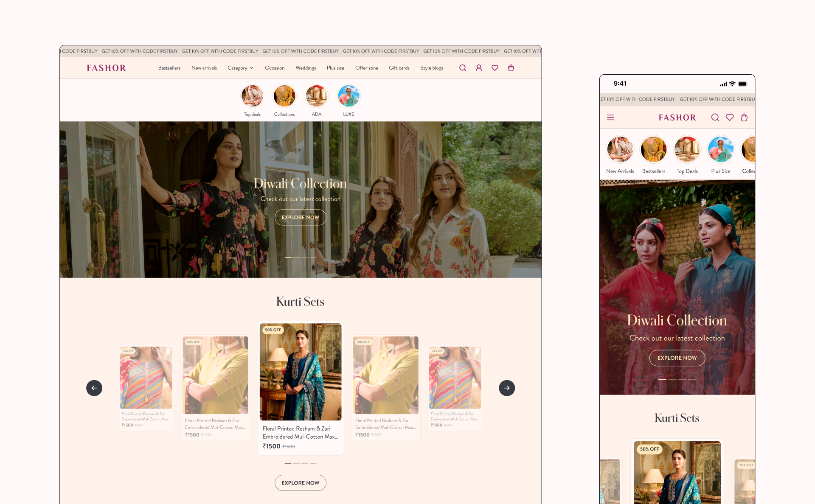This screenshot has width=815, height=504.
Task: Open the Bestsellers menu item
Action: pyautogui.click(x=169, y=68)
